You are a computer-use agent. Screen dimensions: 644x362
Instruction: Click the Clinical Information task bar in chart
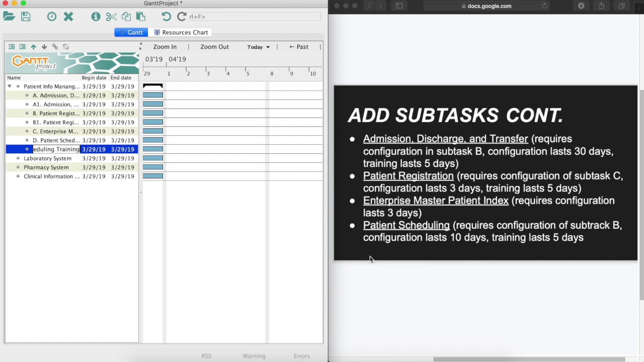pyautogui.click(x=153, y=176)
